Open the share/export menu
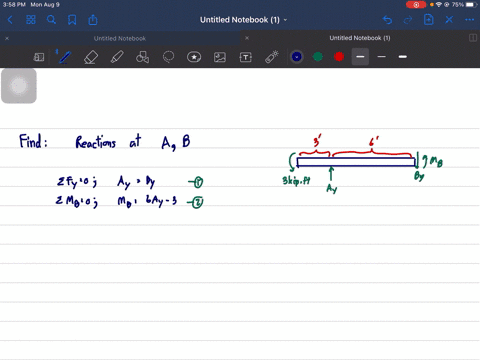The image size is (480, 360). pyautogui.click(x=93, y=20)
